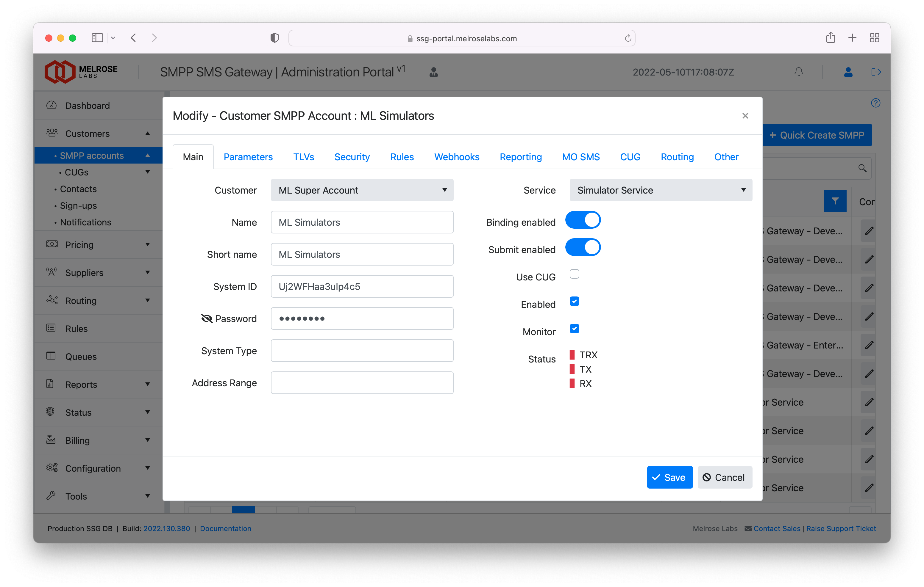924x587 pixels.
Task: Open the Webhooks tab
Action: [457, 157]
